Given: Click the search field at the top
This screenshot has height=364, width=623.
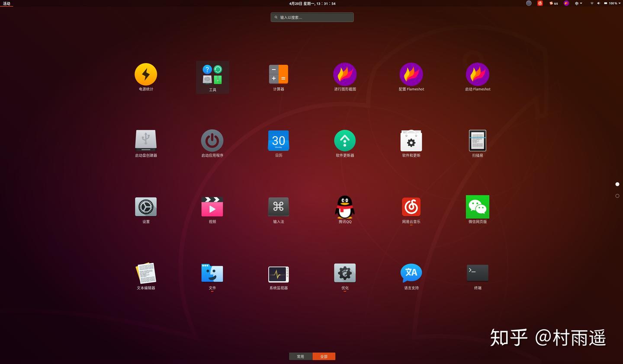Looking at the screenshot, I should click(x=312, y=17).
